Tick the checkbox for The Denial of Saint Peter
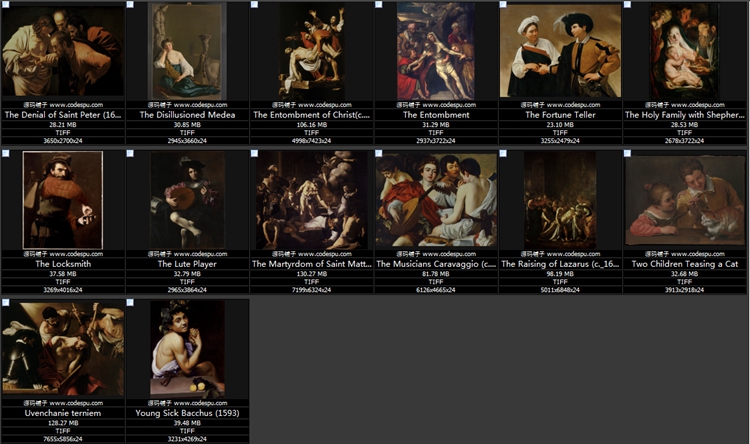 (x=6, y=4)
